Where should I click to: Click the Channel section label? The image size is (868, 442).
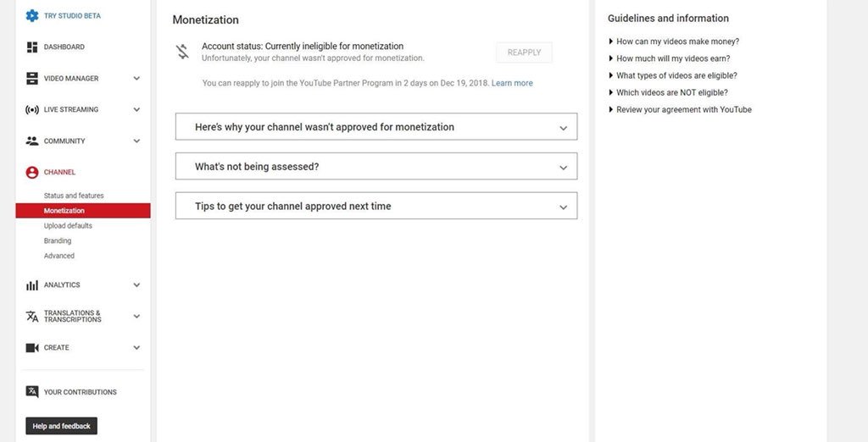[60, 172]
